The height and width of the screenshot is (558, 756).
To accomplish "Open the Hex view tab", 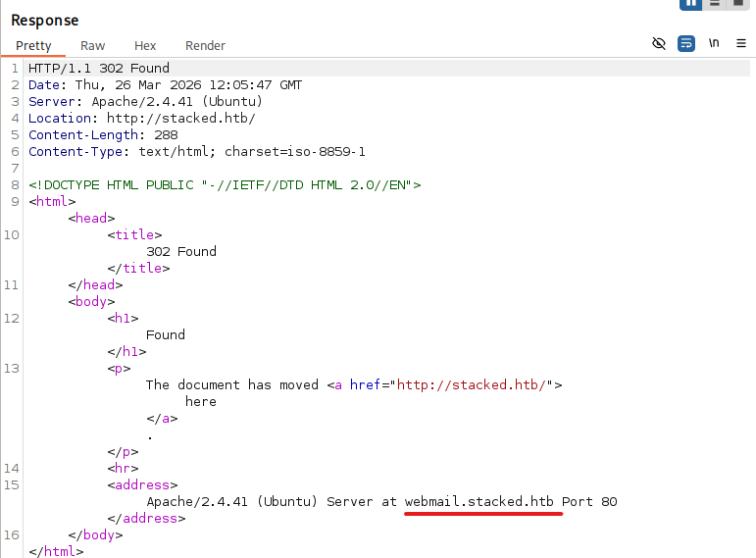I will (145, 46).
